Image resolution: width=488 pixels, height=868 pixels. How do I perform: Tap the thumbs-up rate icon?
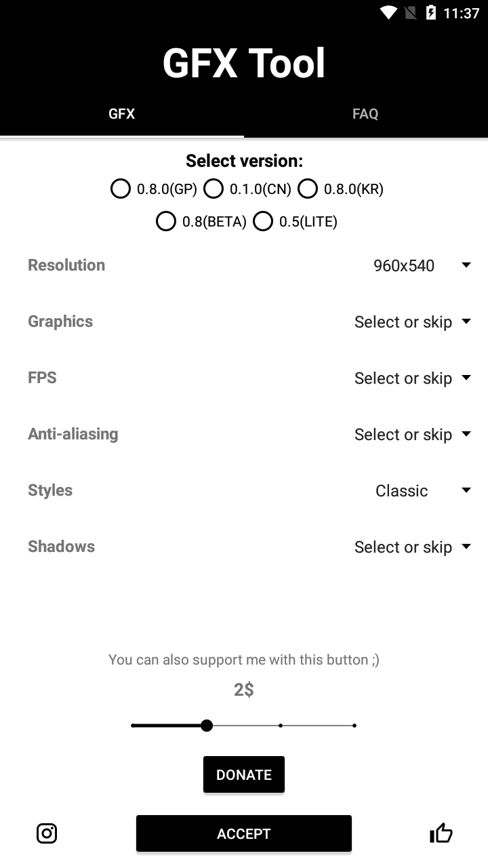(441, 833)
